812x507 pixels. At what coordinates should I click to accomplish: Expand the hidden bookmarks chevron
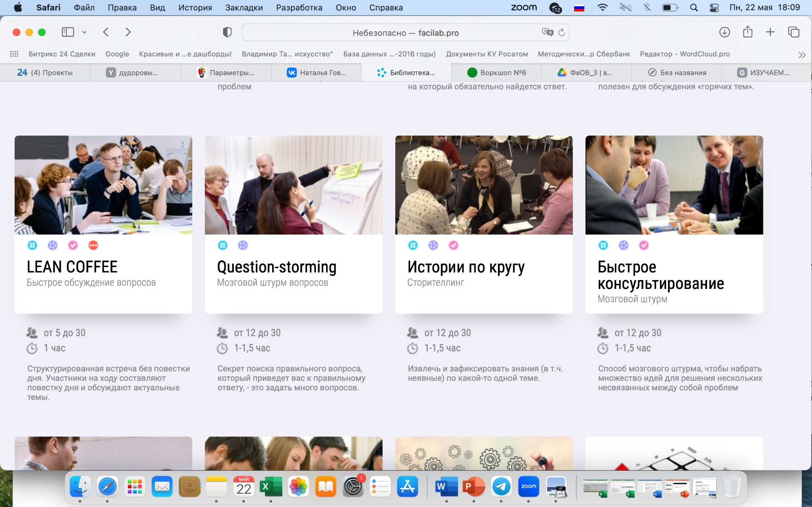802,55
